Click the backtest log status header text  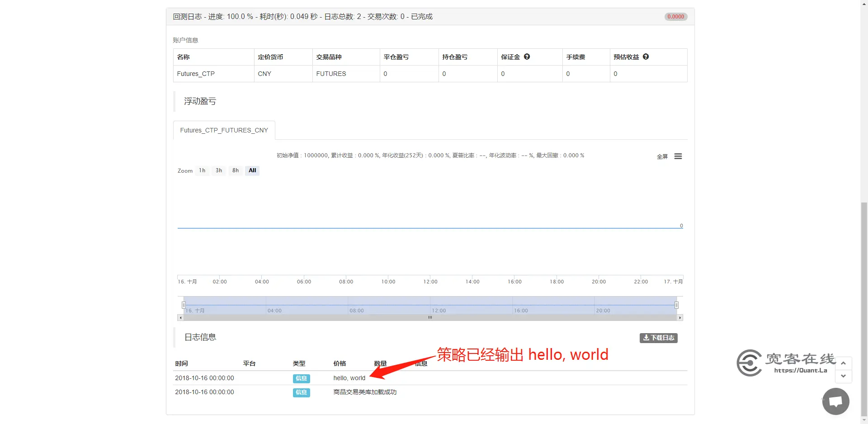302,17
